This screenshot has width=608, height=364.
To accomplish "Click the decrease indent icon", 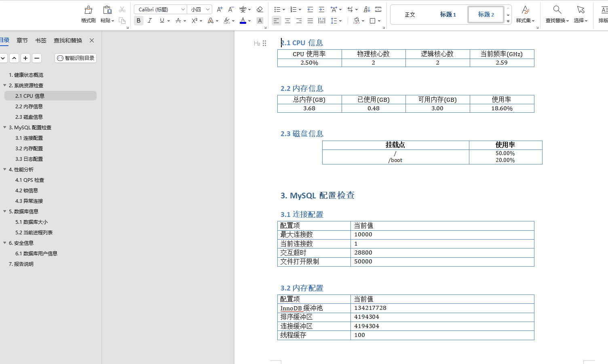I will [310, 9].
